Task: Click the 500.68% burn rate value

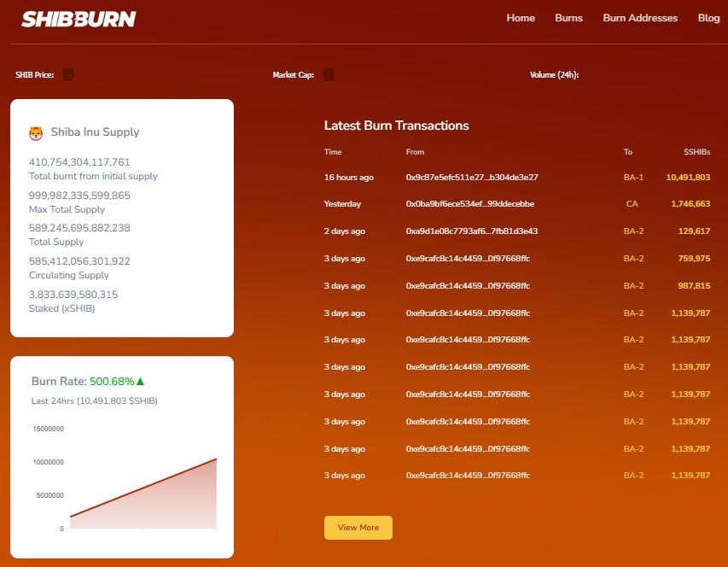Action: pos(111,382)
